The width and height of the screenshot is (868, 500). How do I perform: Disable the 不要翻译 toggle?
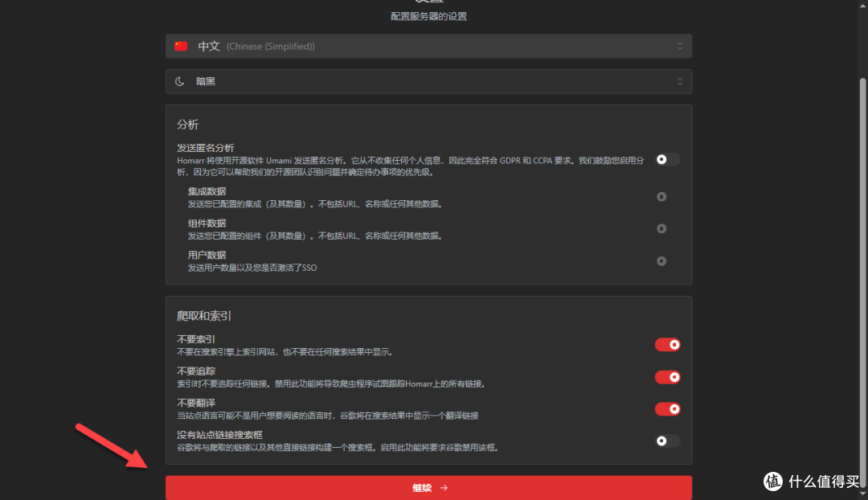(667, 408)
